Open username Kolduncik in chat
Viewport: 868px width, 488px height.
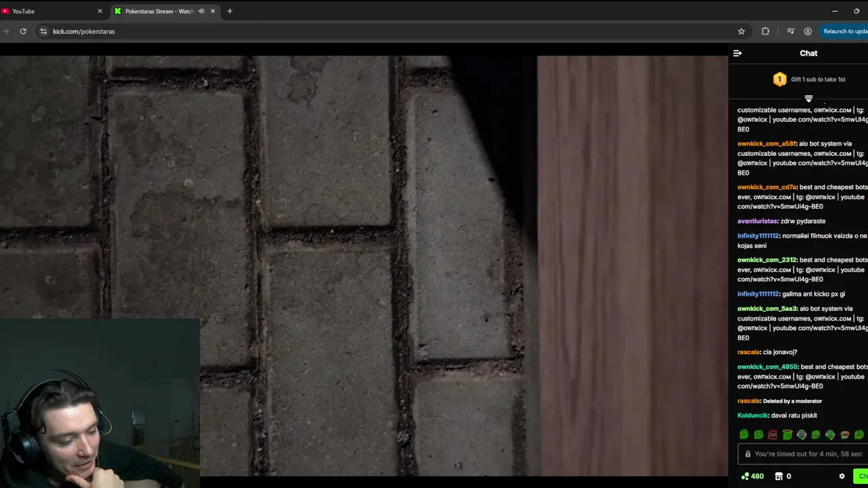tap(753, 415)
